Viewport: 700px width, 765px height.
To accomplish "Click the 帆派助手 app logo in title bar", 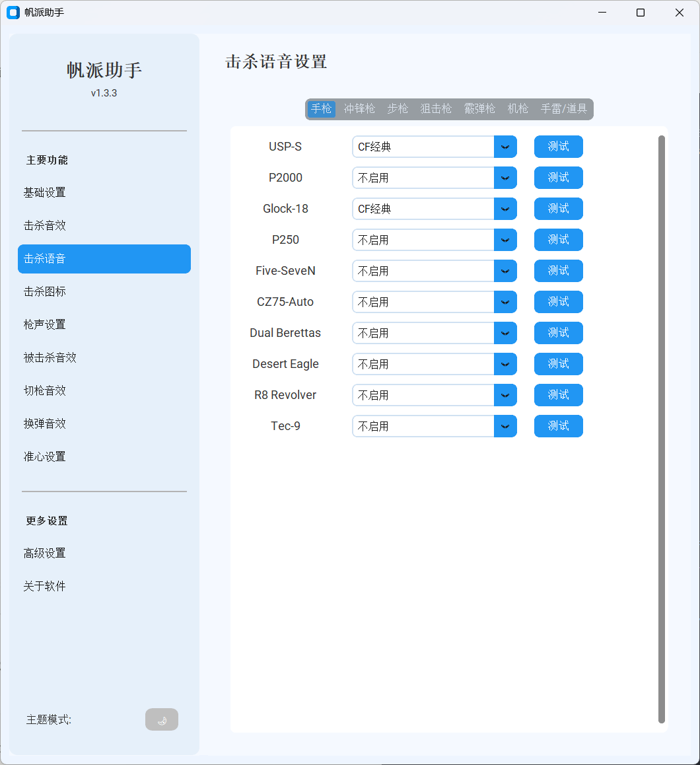I will (x=13, y=13).
